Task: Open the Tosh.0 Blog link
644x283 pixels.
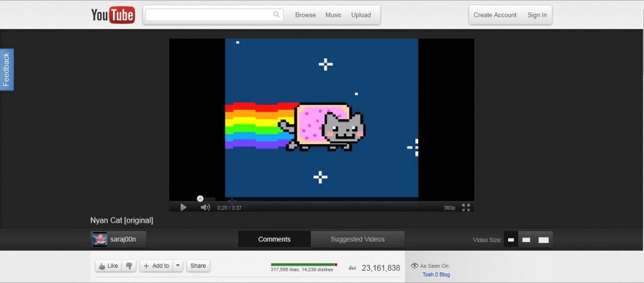Action: tap(436, 274)
